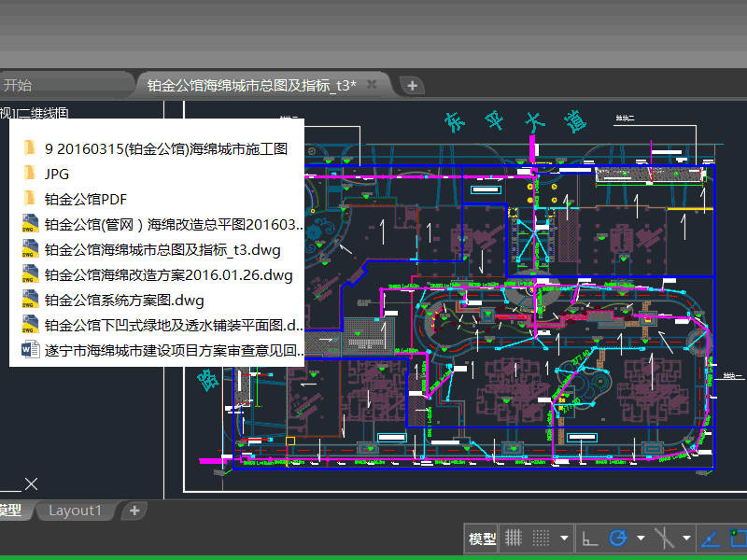Toggle ortho mode icon
747x560 pixels.
point(590,539)
